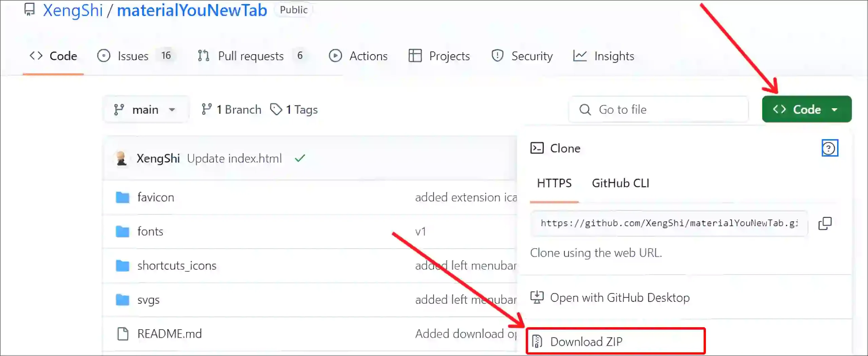Open shortcuts_icons added left menubar commit message
The image size is (868, 356).
(x=466, y=266)
